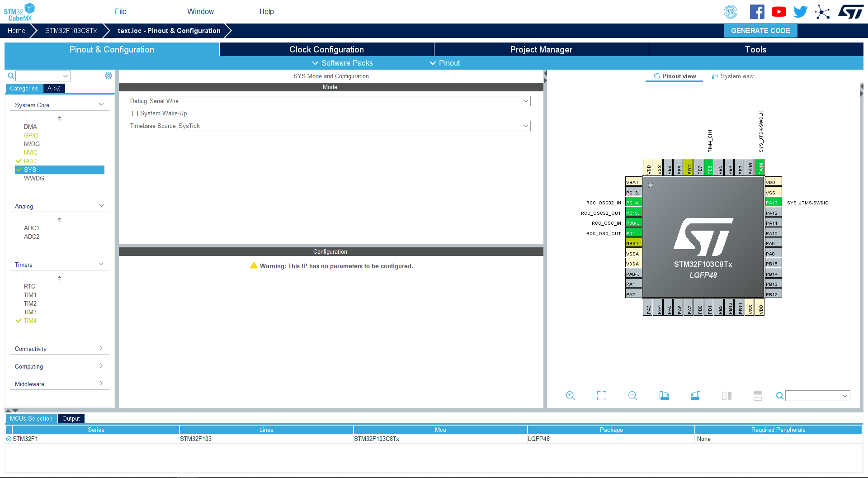868x478 pixels.
Task: Select NVIC in the System Core list
Action: coord(31,153)
